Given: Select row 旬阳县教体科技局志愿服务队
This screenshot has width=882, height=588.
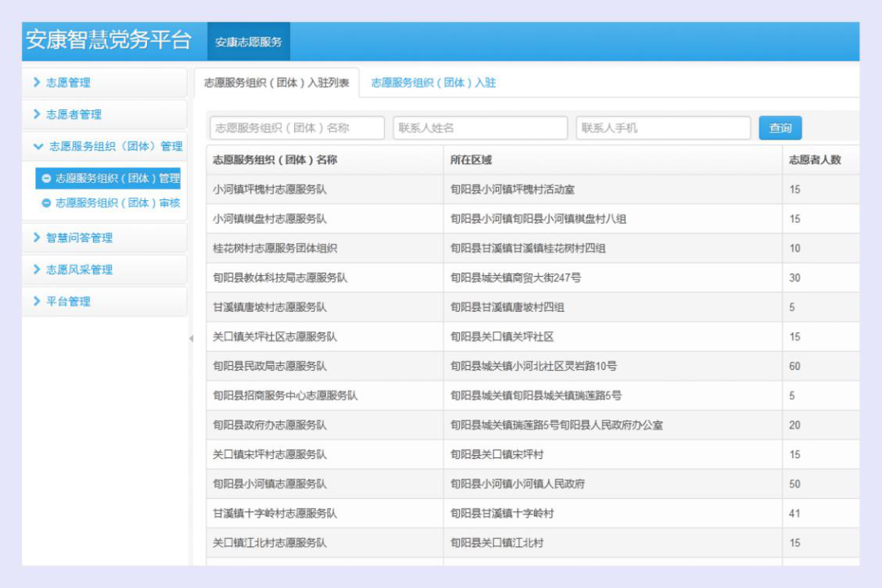Looking at the screenshot, I should [532, 278].
